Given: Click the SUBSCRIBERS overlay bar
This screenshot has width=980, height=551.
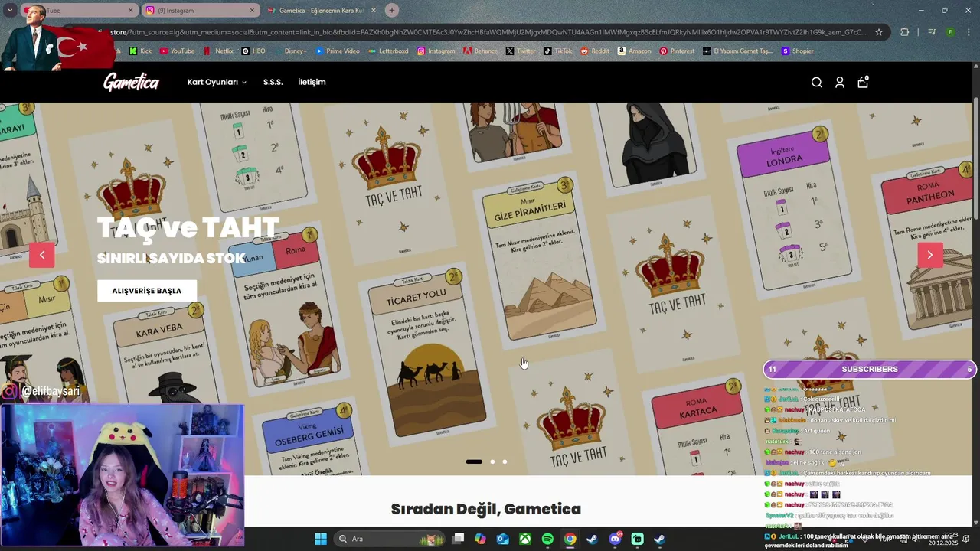Looking at the screenshot, I should 869,369.
